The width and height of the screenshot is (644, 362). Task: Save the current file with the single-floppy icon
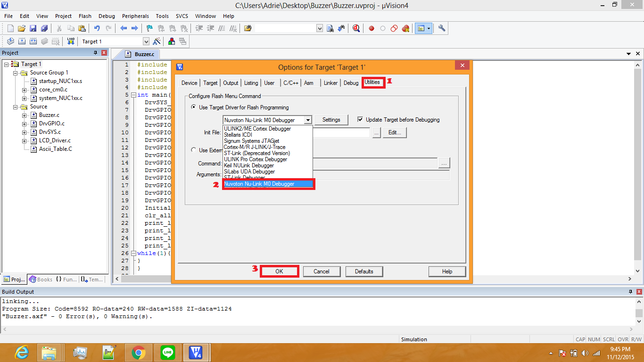[x=33, y=28]
